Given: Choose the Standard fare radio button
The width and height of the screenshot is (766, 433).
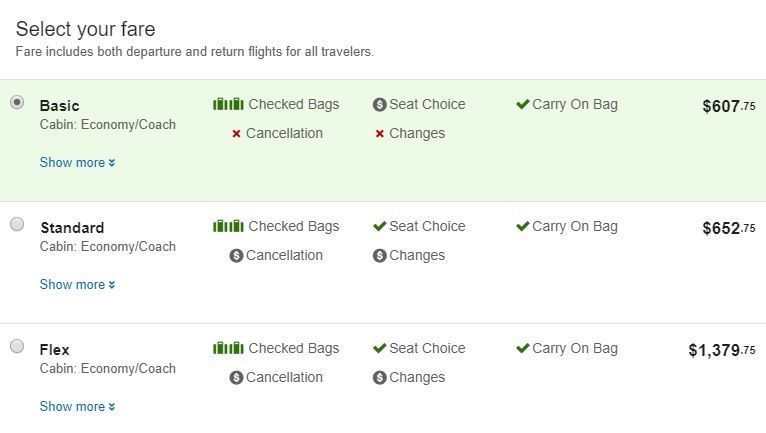Looking at the screenshot, I should [x=17, y=224].
